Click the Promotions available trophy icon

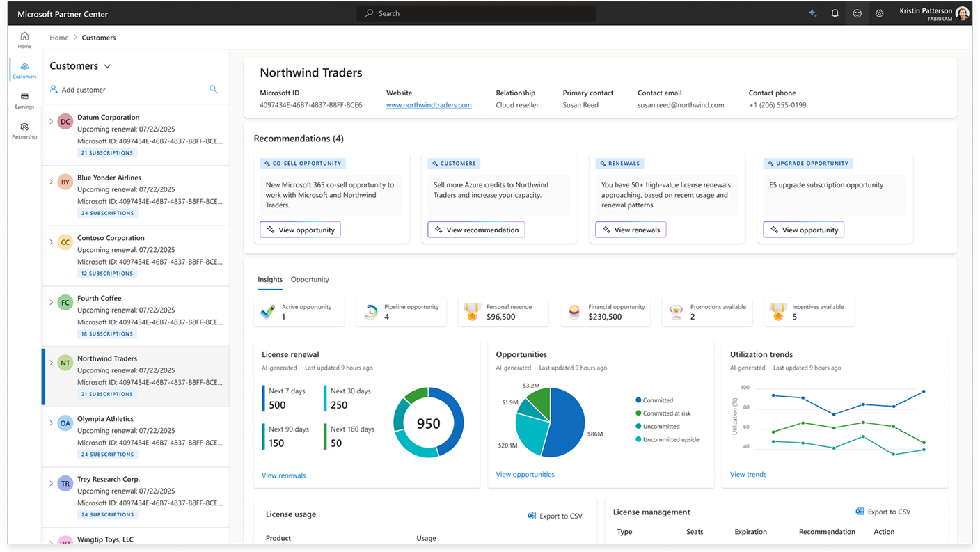677,312
